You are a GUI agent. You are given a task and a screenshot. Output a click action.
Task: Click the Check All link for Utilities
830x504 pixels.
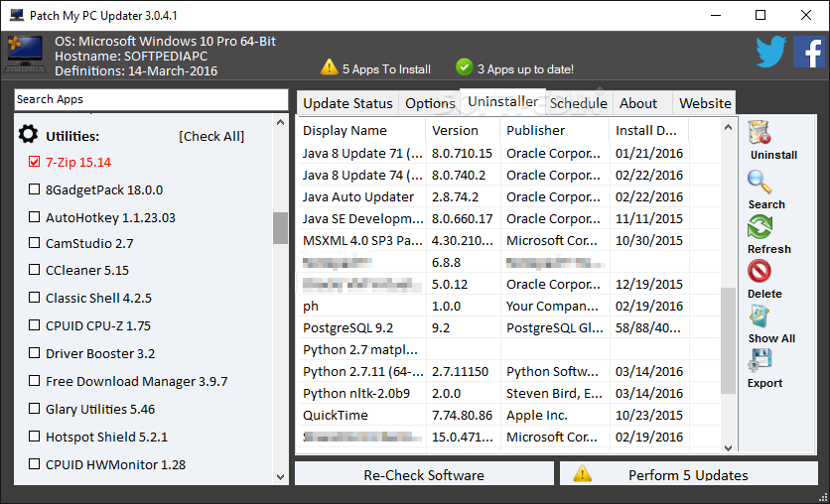tap(211, 137)
